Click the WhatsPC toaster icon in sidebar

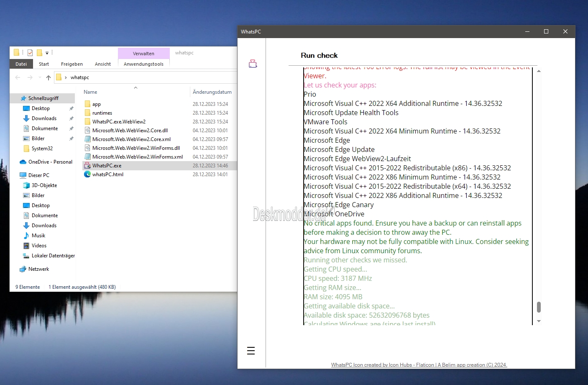[253, 64]
